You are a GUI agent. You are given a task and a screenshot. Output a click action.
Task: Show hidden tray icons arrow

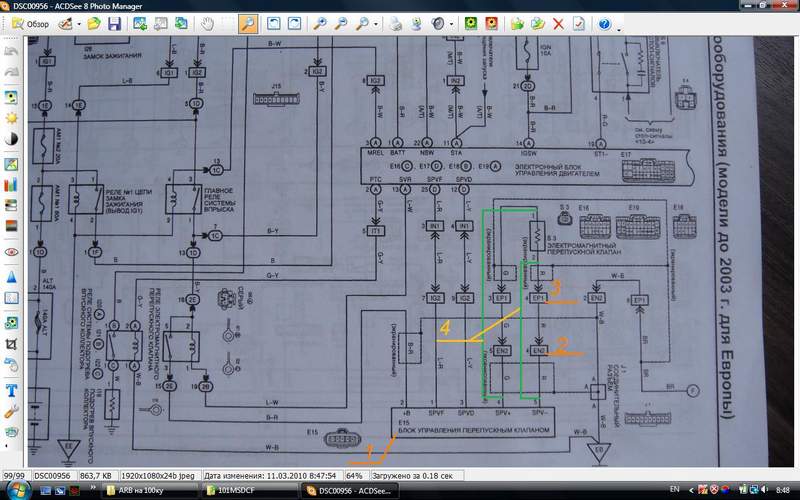tap(691, 490)
